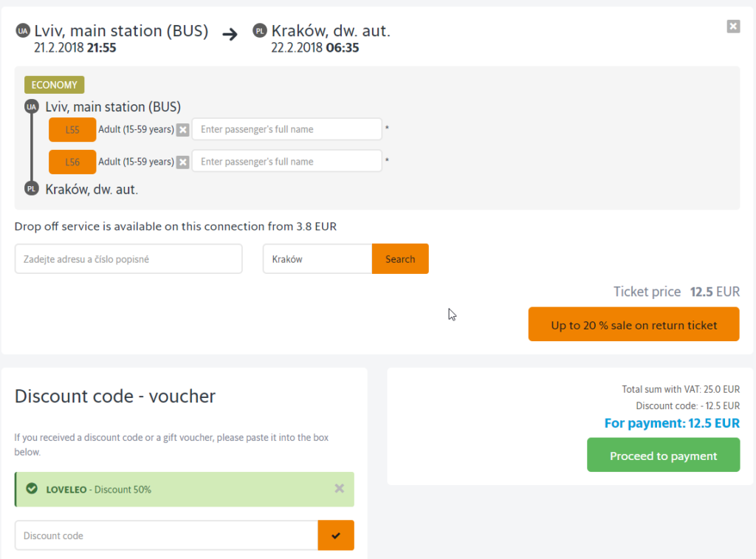Click the UA badge beside header Lviv
The width and height of the screenshot is (756, 559).
click(23, 31)
